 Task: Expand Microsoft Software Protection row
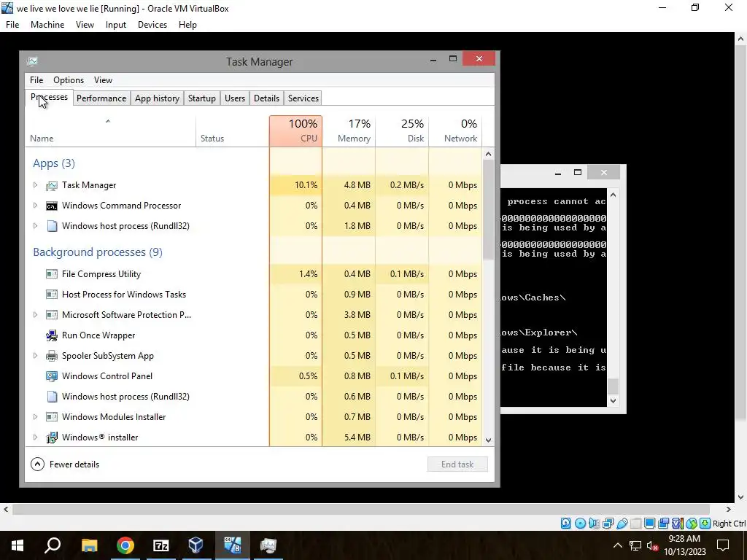(35, 315)
